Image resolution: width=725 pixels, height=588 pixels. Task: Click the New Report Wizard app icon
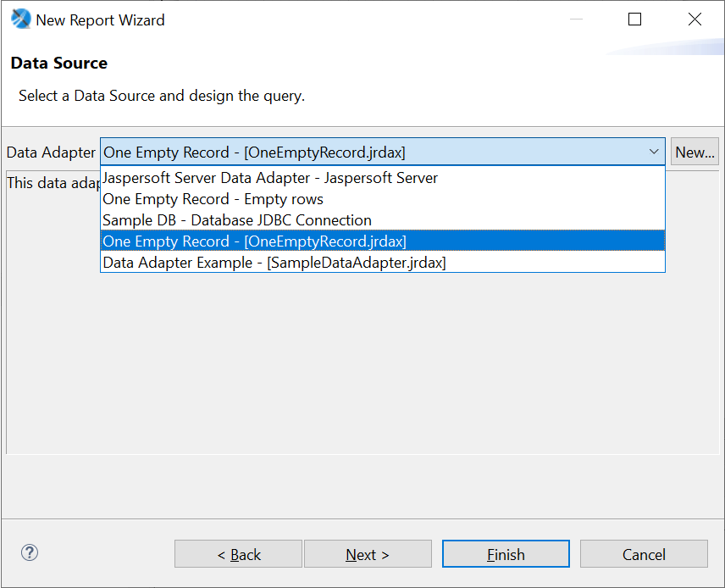[x=20, y=19]
